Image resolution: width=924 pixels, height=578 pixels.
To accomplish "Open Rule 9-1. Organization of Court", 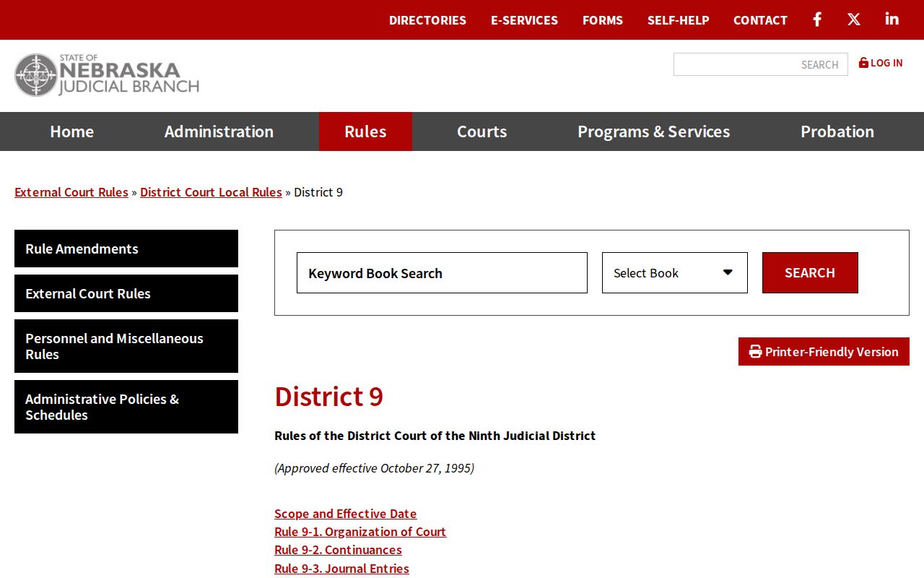I will click(360, 532).
